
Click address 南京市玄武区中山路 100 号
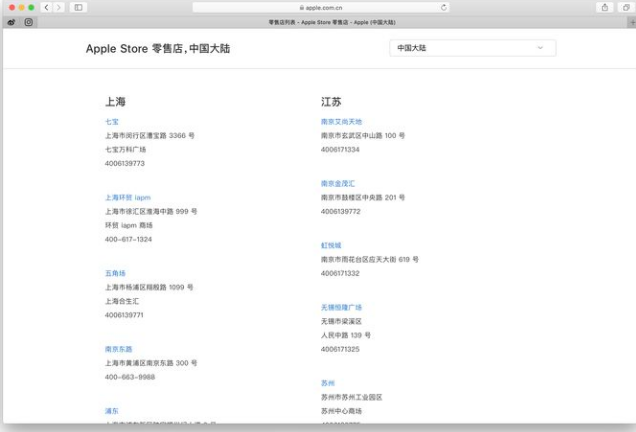pyautogui.click(x=363, y=135)
